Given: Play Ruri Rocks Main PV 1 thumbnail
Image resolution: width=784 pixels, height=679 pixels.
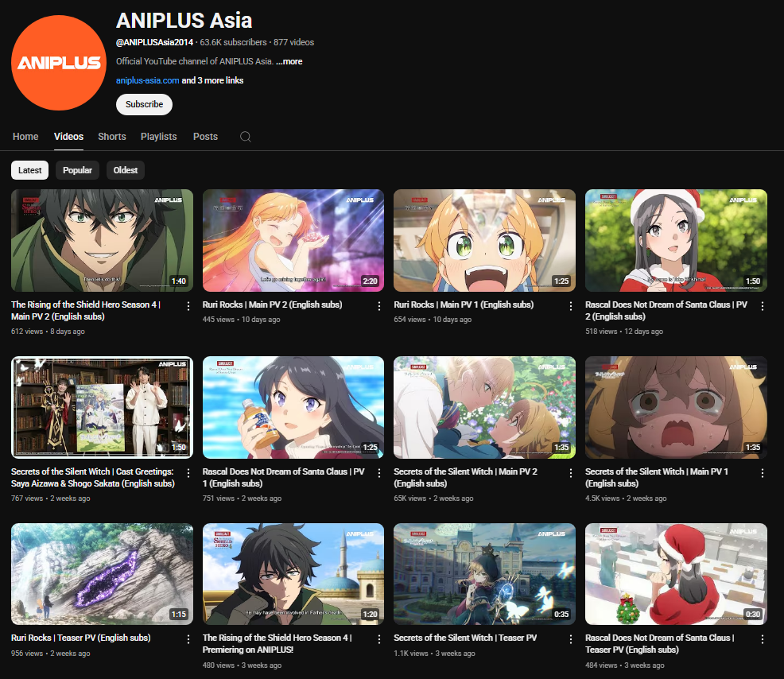Looking at the screenshot, I should coord(484,240).
